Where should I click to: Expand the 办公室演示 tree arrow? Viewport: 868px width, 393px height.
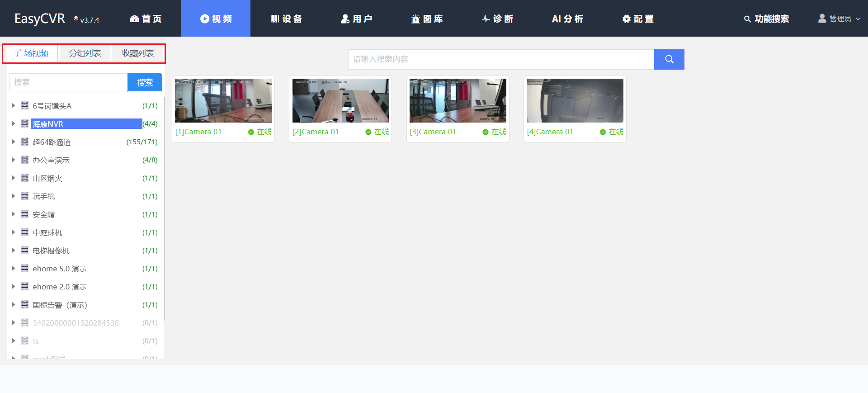pos(14,160)
